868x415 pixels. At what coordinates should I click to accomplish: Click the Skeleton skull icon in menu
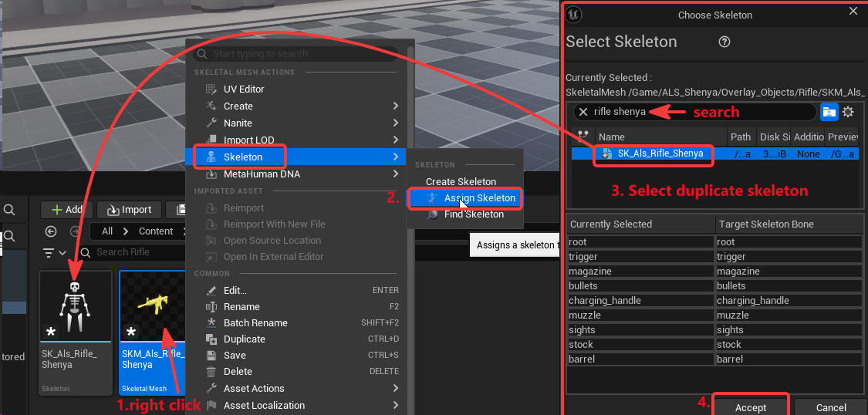pyautogui.click(x=211, y=157)
